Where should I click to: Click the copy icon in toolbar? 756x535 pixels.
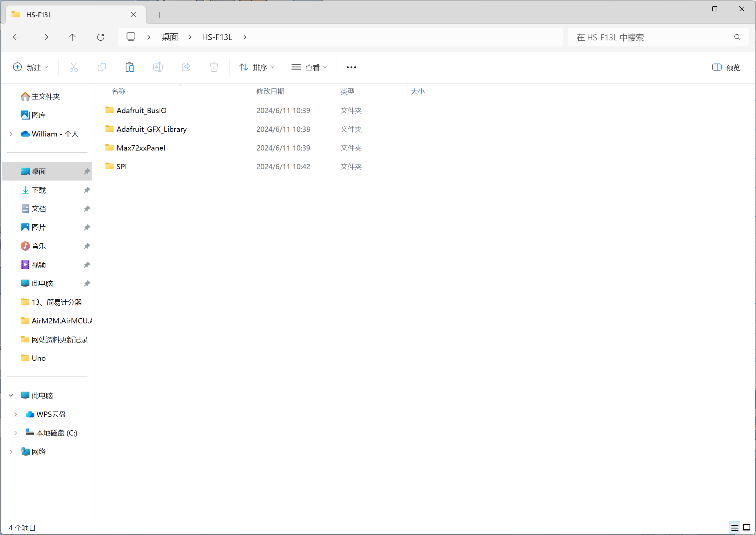pyautogui.click(x=102, y=67)
